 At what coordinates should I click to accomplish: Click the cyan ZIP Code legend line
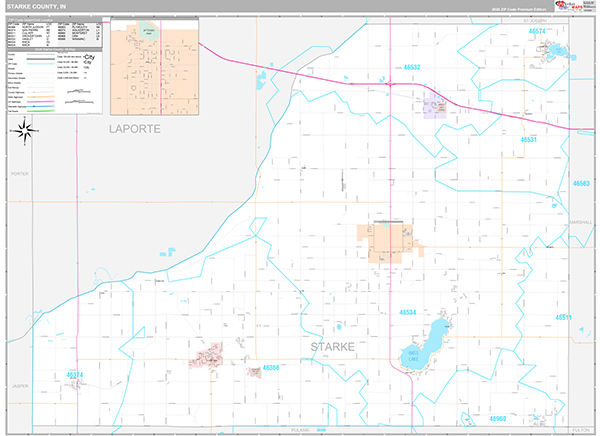coord(41,64)
